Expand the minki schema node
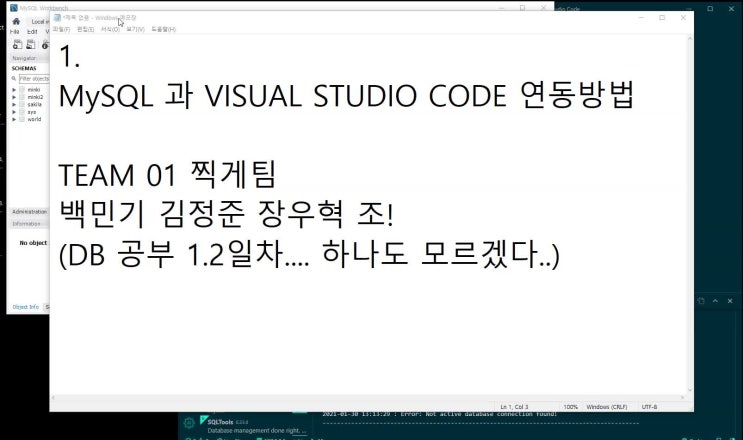 click(x=14, y=90)
